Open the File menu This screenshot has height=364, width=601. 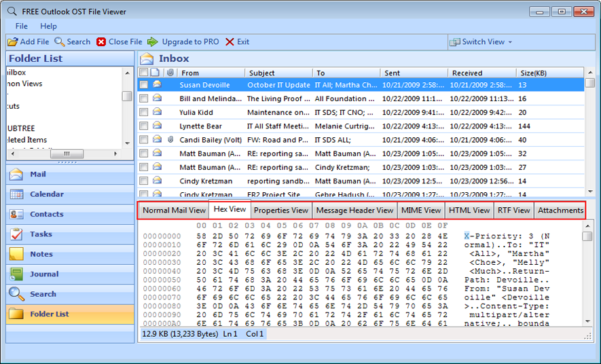[x=22, y=26]
